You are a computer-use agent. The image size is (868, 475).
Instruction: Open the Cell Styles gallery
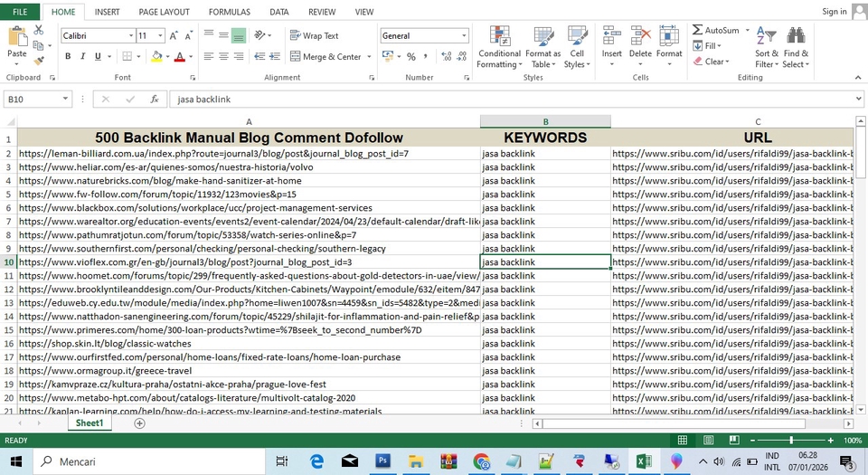tap(577, 47)
